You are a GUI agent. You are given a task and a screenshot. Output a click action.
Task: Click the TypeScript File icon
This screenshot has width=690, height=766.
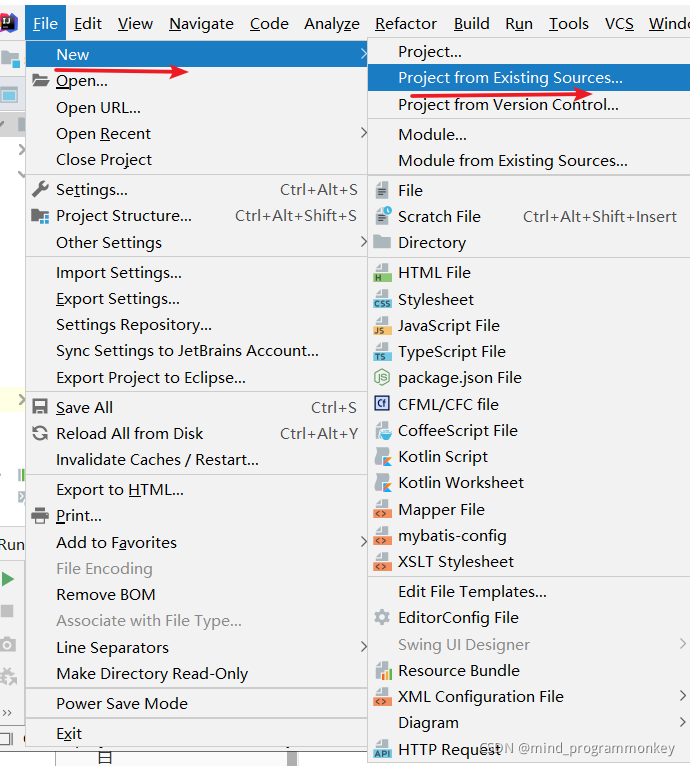[382, 352]
